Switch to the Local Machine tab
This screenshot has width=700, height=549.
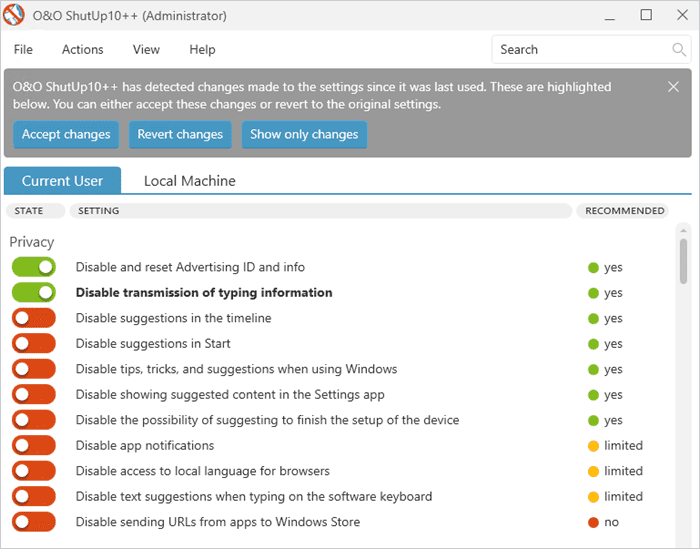pyautogui.click(x=190, y=181)
